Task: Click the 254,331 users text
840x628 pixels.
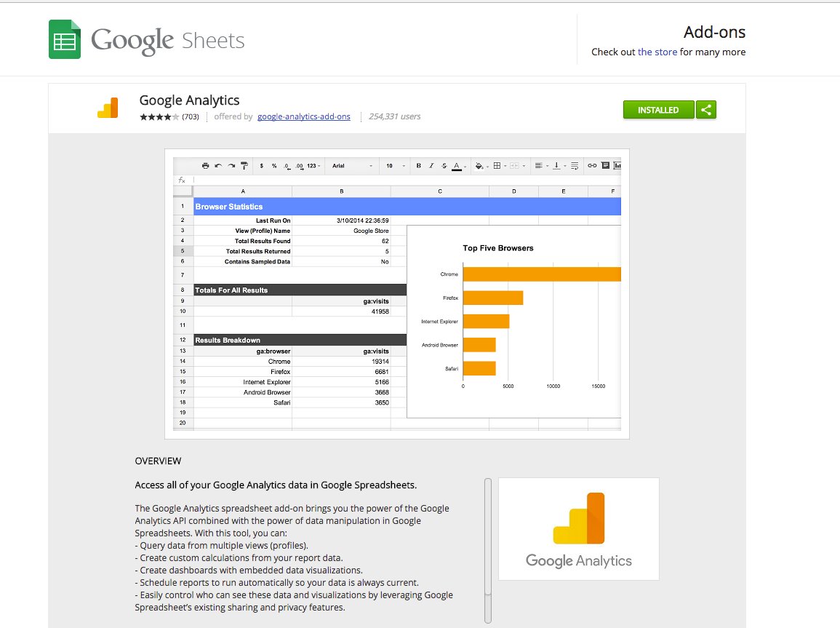Action: click(x=394, y=116)
